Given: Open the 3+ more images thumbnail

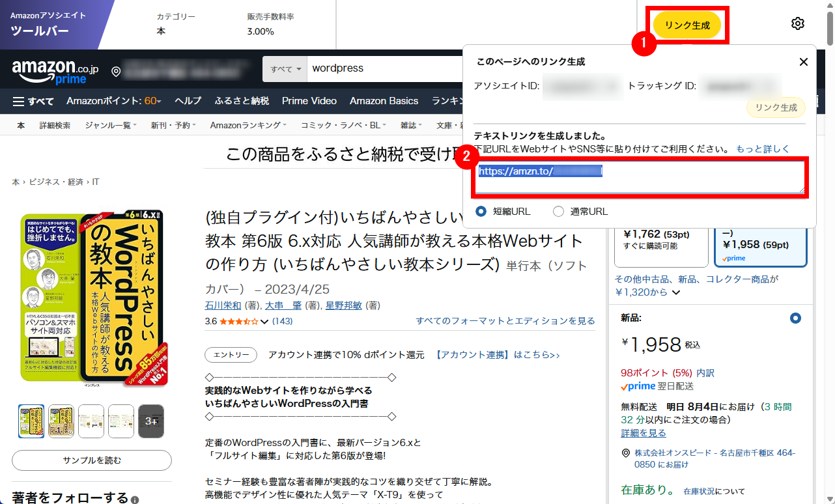Looking at the screenshot, I should pos(151,421).
